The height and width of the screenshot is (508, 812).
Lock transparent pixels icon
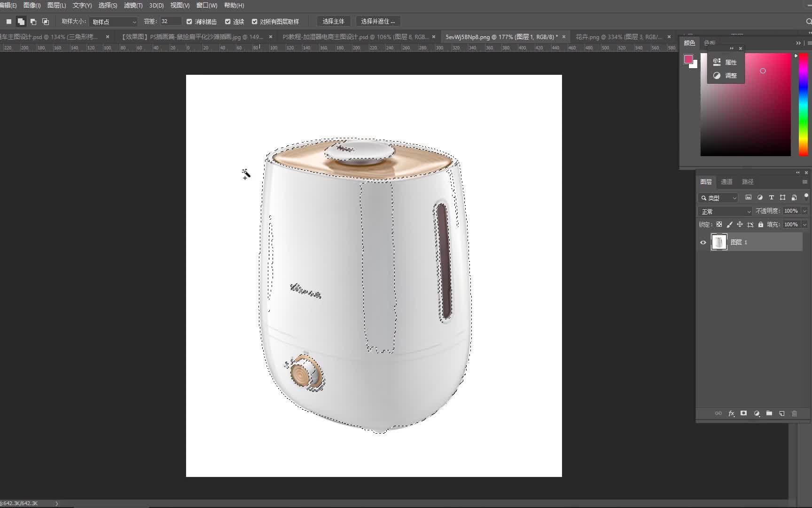[719, 224]
